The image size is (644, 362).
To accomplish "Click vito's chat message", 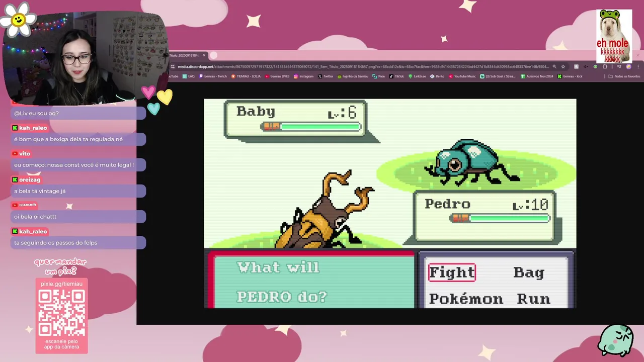I will (x=78, y=165).
